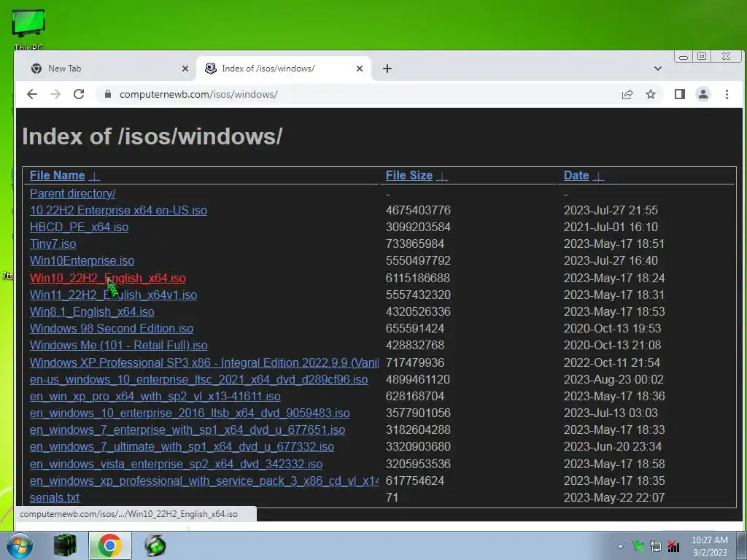Click the green flag tray icon
747x560 pixels.
pos(638,546)
